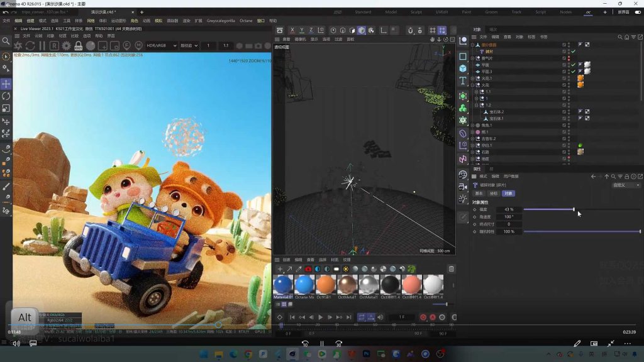The image size is (644, 362).
Task: Click the record keyframe button in timeline
Action: pyautogui.click(x=423, y=317)
